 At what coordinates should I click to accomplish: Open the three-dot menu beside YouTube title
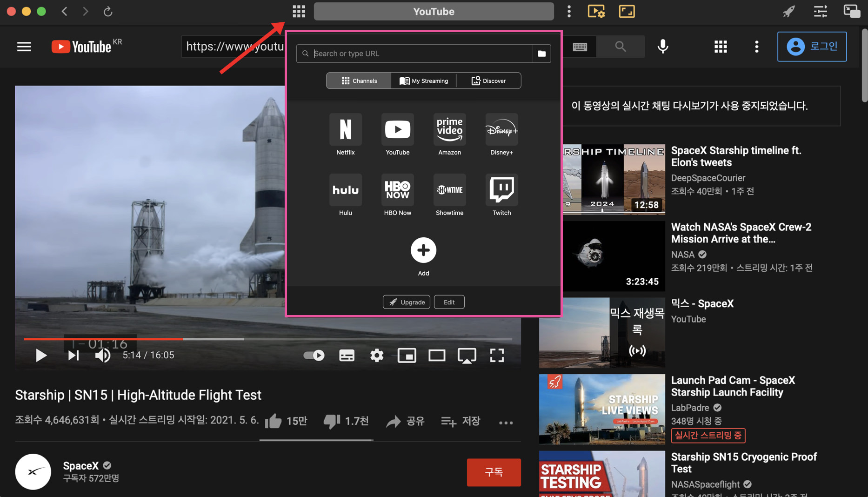(569, 11)
